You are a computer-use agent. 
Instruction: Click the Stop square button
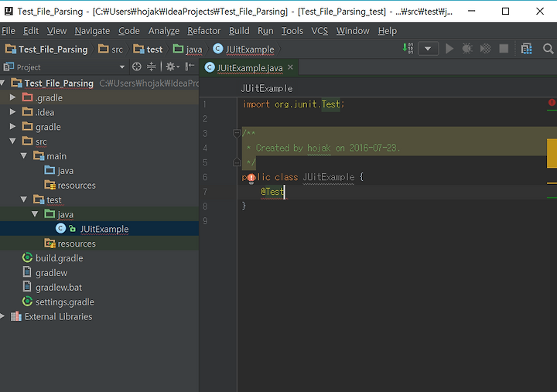point(504,49)
